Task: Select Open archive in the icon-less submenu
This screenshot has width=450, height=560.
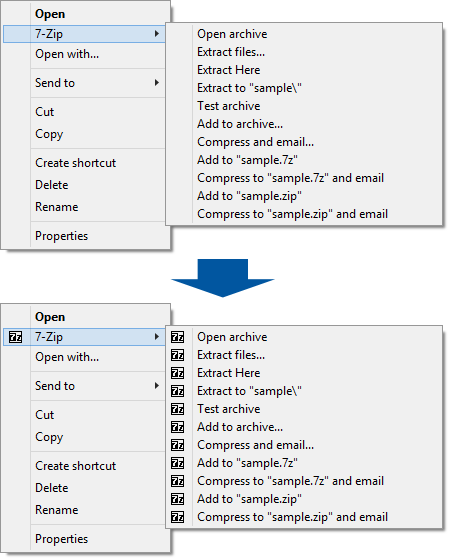Action: click(232, 34)
